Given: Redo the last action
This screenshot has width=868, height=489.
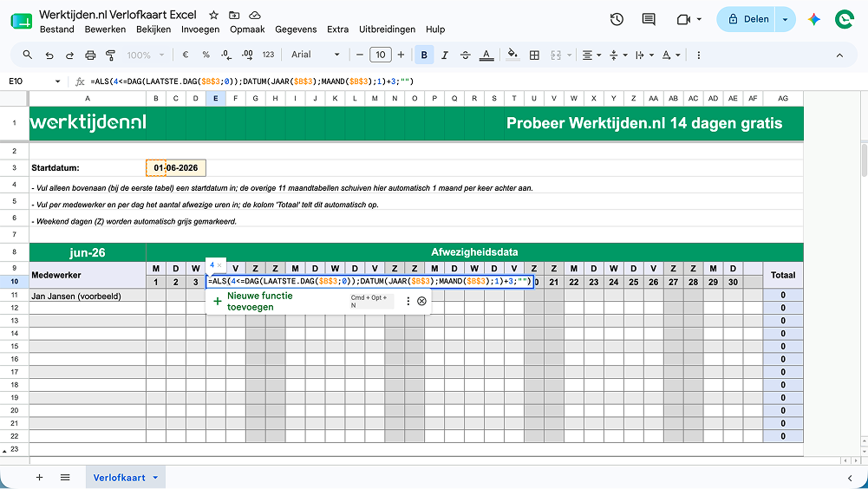Looking at the screenshot, I should [x=69, y=55].
